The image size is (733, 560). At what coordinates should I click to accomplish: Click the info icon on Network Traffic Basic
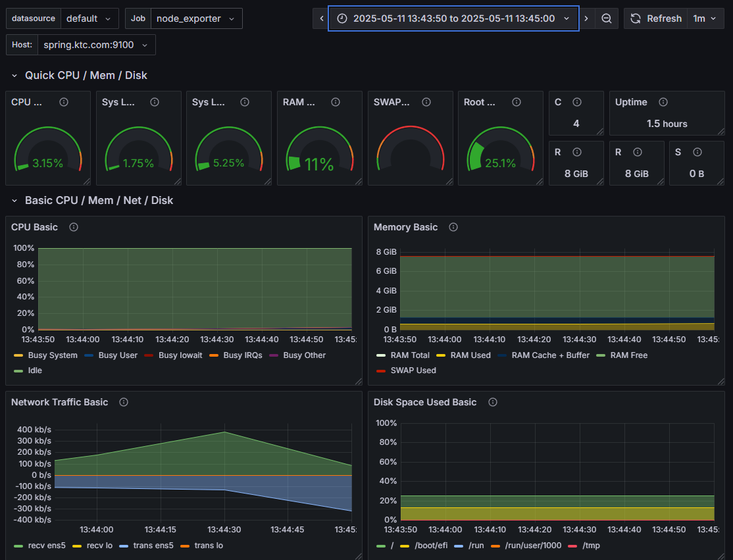tap(123, 402)
